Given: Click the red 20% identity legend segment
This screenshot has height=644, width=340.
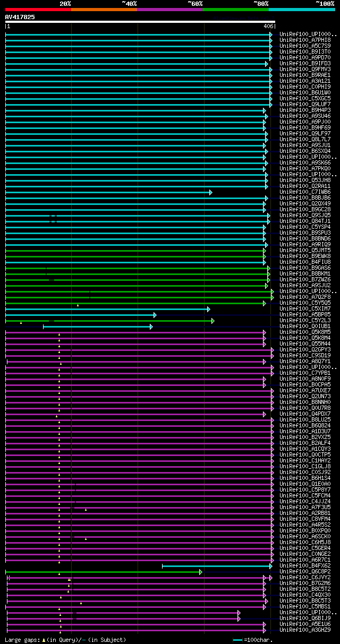Looking at the screenshot, I should pos(38,10).
